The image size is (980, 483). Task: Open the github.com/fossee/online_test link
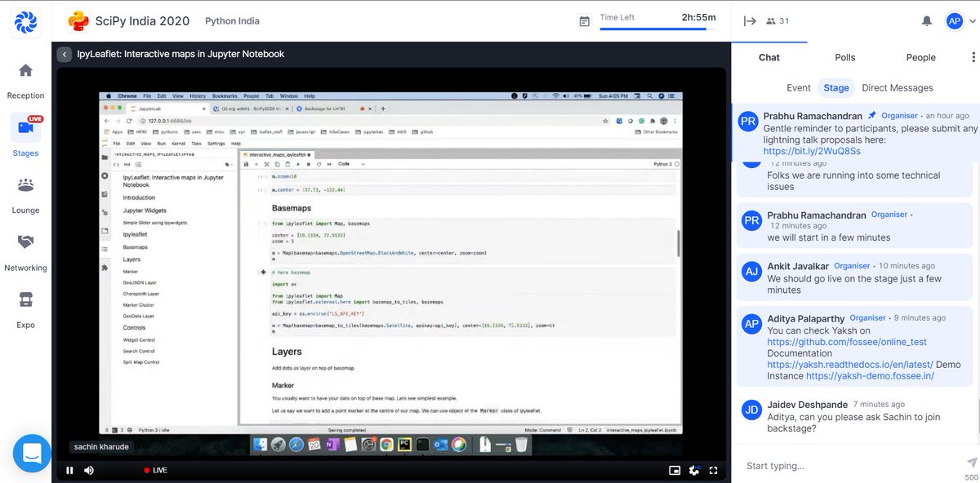(847, 342)
